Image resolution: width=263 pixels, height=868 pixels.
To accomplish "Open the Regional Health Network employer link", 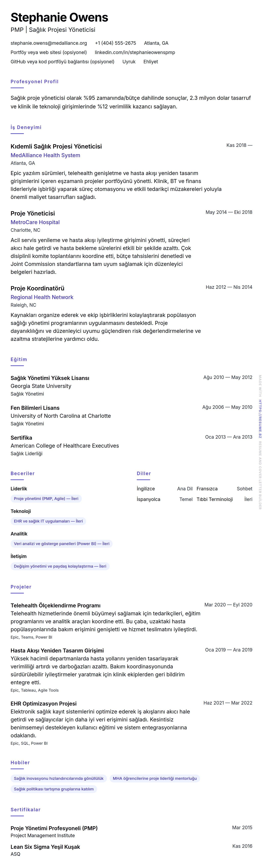I will (x=42, y=297).
